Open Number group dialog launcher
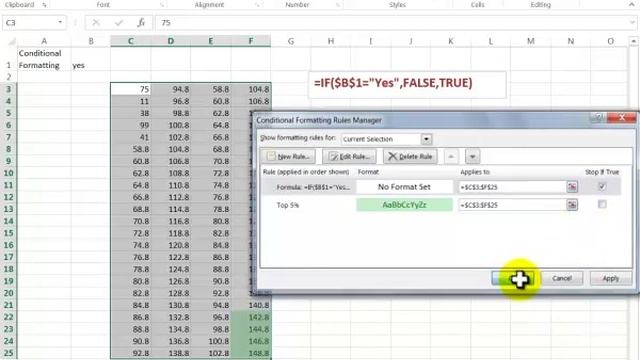The height and width of the screenshot is (360, 640). click(x=338, y=5)
